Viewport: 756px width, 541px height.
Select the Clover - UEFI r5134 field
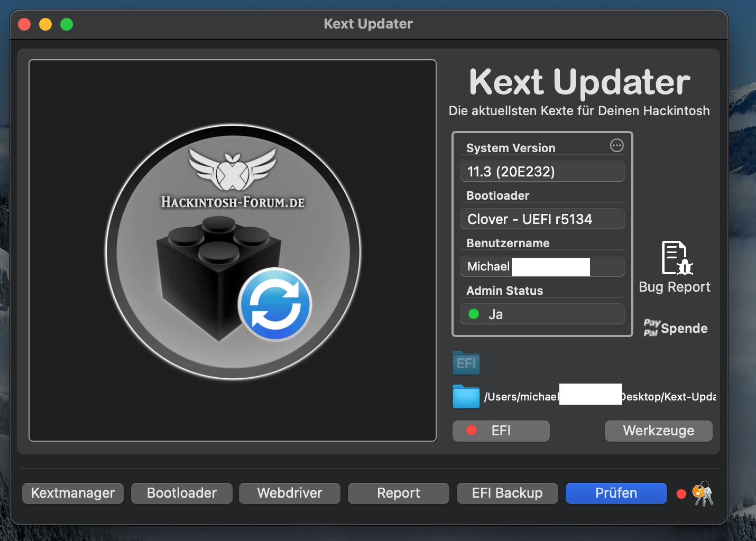(x=542, y=219)
